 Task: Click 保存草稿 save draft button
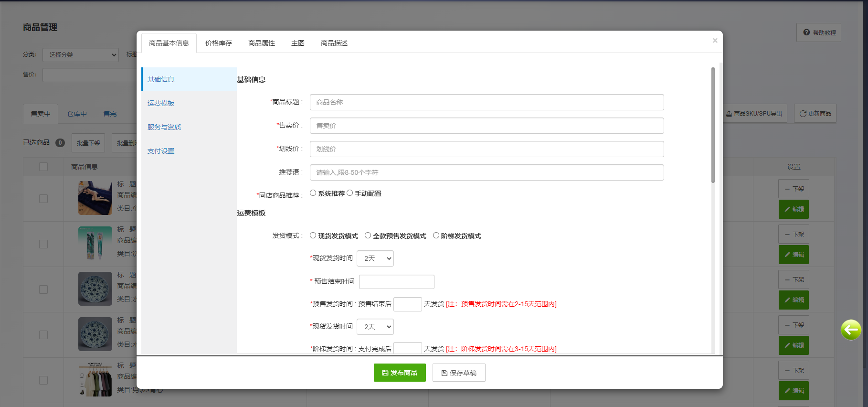click(458, 373)
